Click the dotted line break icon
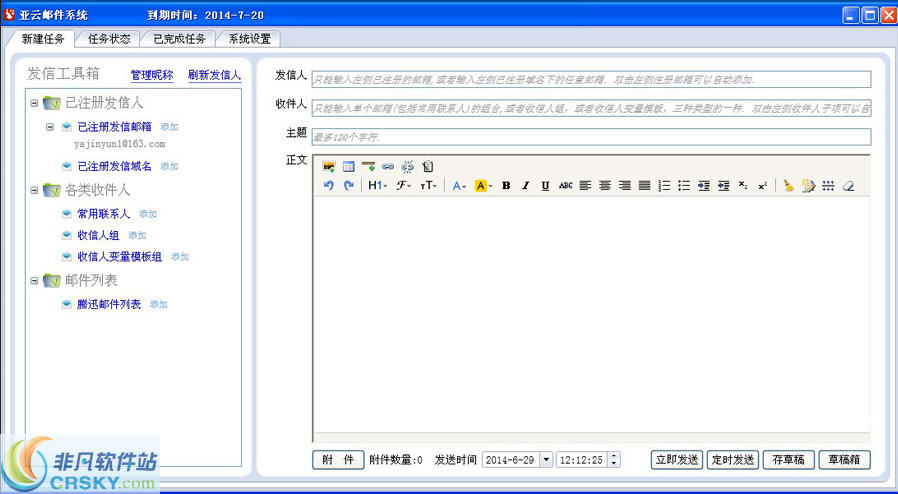Viewport: 898px width, 494px height. tap(828, 185)
